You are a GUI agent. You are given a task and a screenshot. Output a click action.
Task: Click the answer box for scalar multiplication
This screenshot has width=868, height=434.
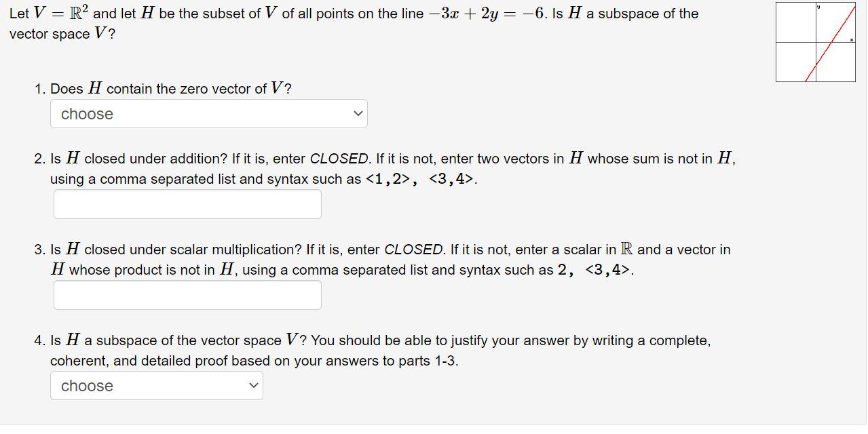(187, 294)
